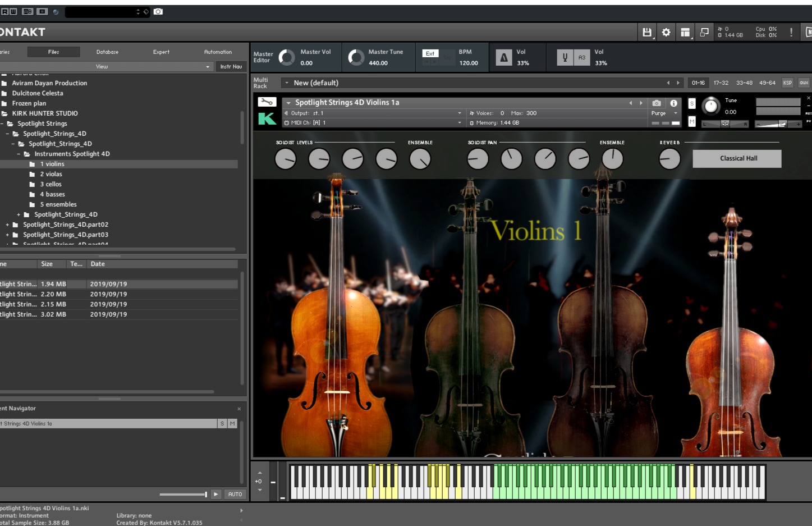
Task: Toggle S in Instrument Navigator row
Action: (x=222, y=424)
